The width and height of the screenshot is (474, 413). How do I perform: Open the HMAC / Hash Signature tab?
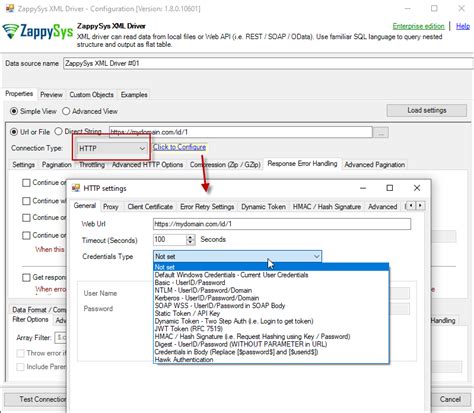[327, 207]
